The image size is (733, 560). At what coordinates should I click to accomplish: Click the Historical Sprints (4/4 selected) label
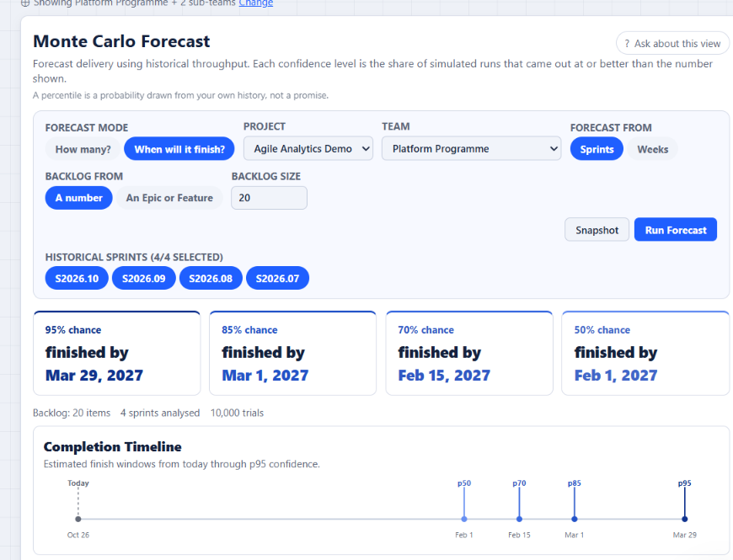[134, 258]
